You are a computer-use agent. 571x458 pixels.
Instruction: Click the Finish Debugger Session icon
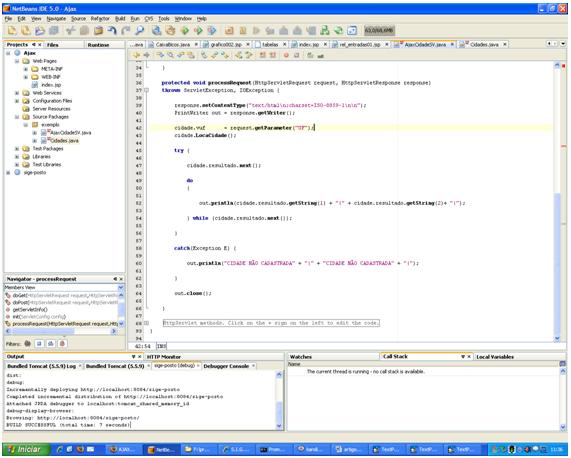coord(229,31)
